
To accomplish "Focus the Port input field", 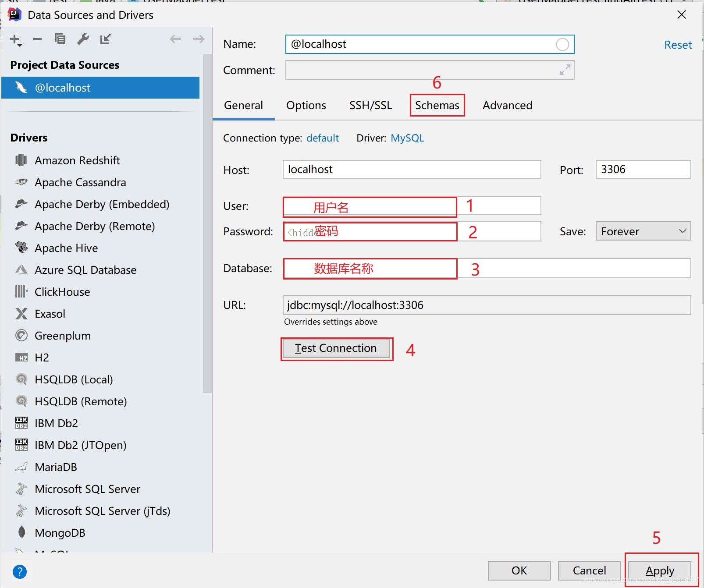I will coord(643,170).
